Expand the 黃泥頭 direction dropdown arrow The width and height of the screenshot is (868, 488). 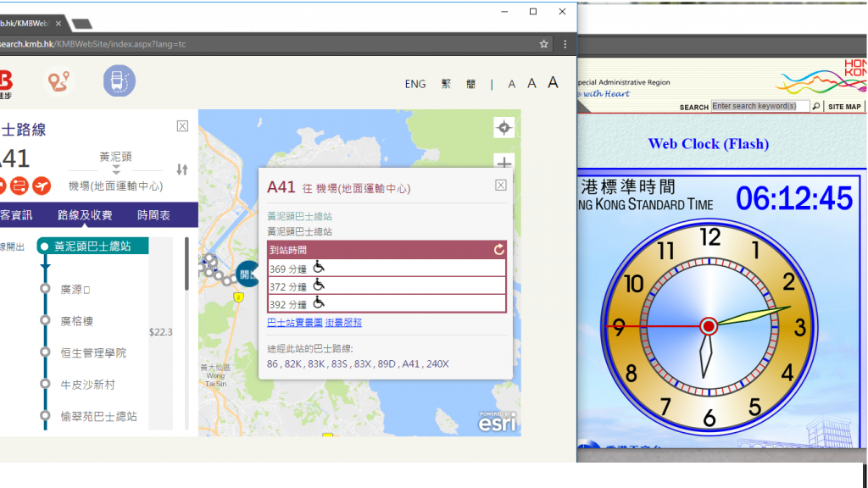tap(115, 169)
